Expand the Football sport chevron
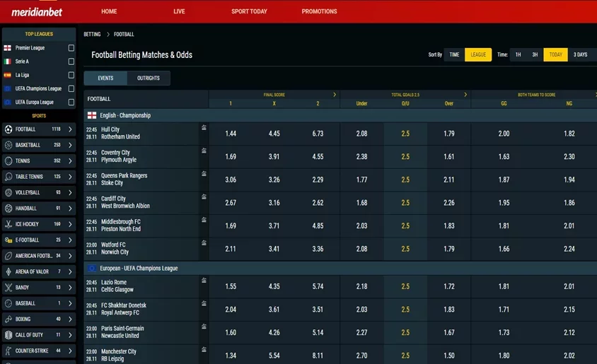Viewport: 597px width, 364px height. (70, 129)
